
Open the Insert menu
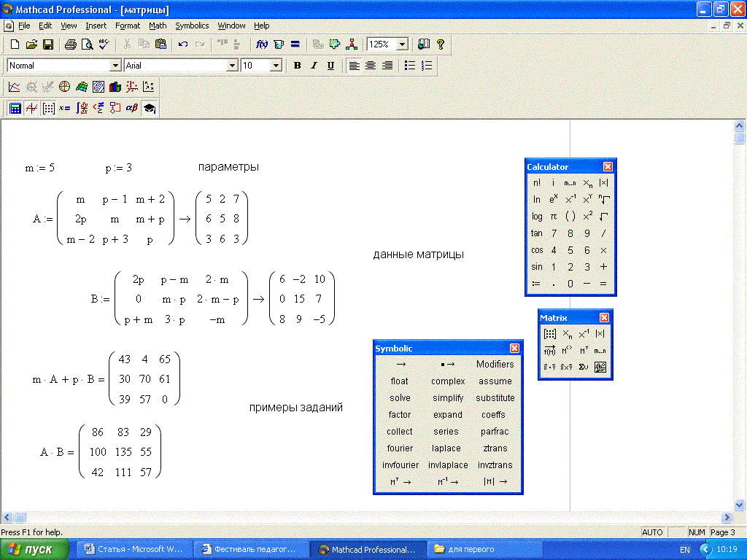[x=96, y=26]
